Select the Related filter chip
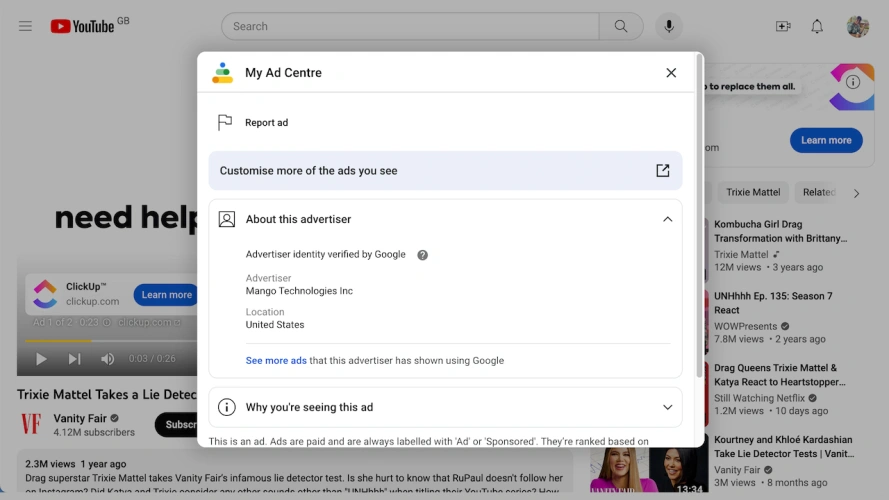This screenshot has width=889, height=500. coord(818,192)
